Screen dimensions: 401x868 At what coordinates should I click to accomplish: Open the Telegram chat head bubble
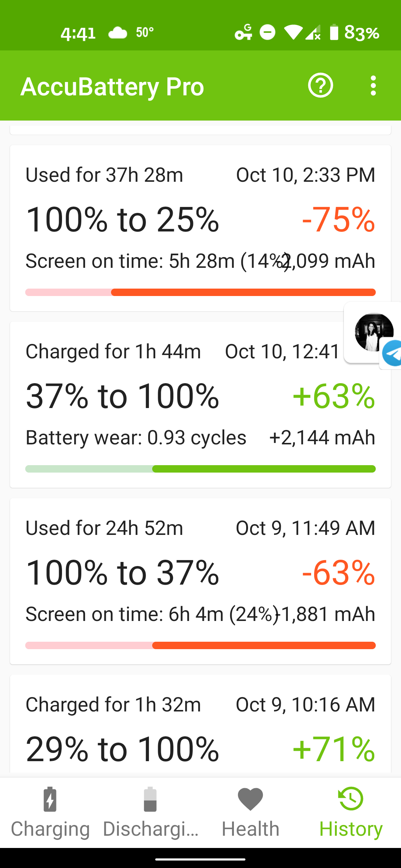pyautogui.click(x=373, y=333)
